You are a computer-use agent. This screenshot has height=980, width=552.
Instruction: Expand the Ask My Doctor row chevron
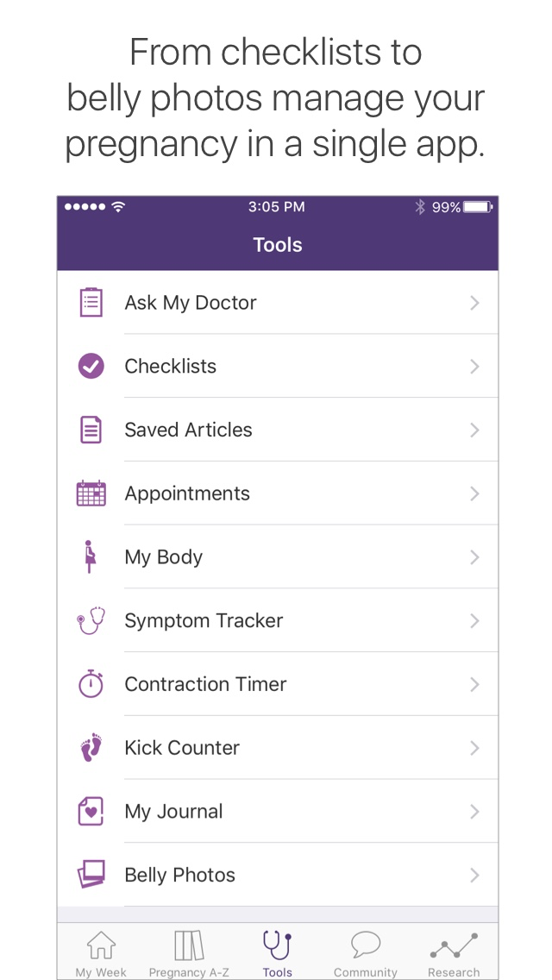pyautogui.click(x=474, y=302)
